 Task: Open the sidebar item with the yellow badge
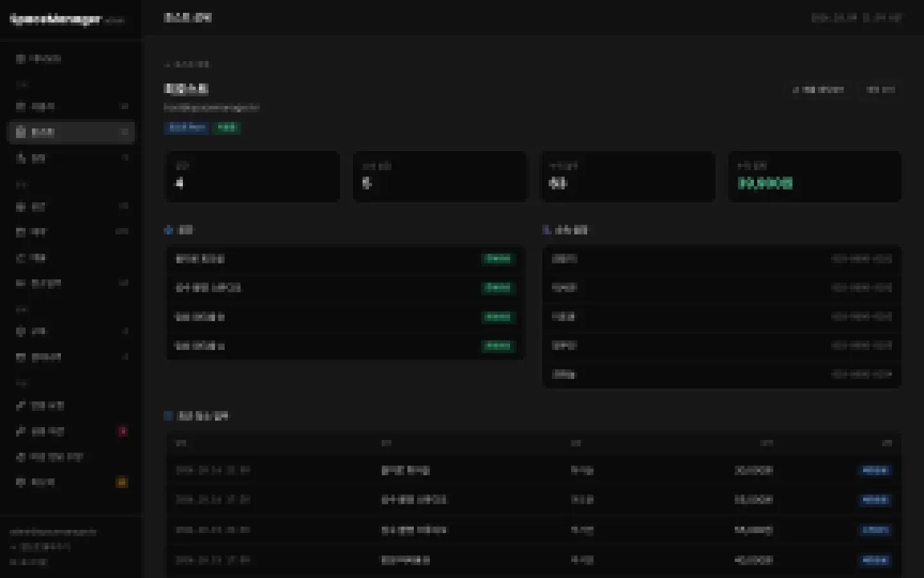click(71, 482)
